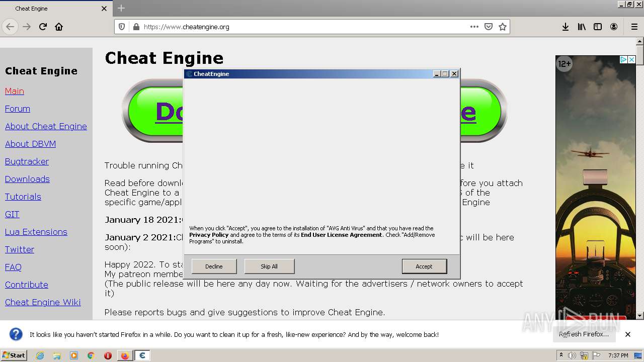
Task: Switch to CheatEngine taskbar button
Action: pos(142,355)
